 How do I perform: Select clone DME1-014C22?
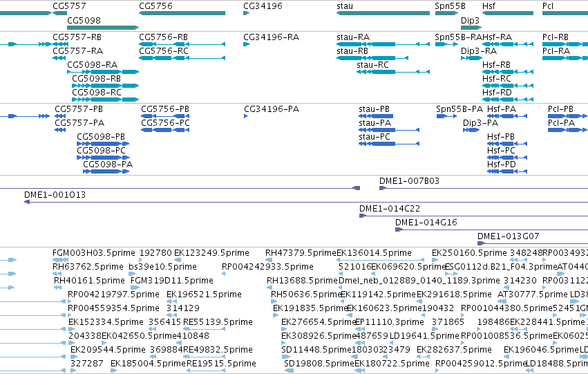(389, 209)
